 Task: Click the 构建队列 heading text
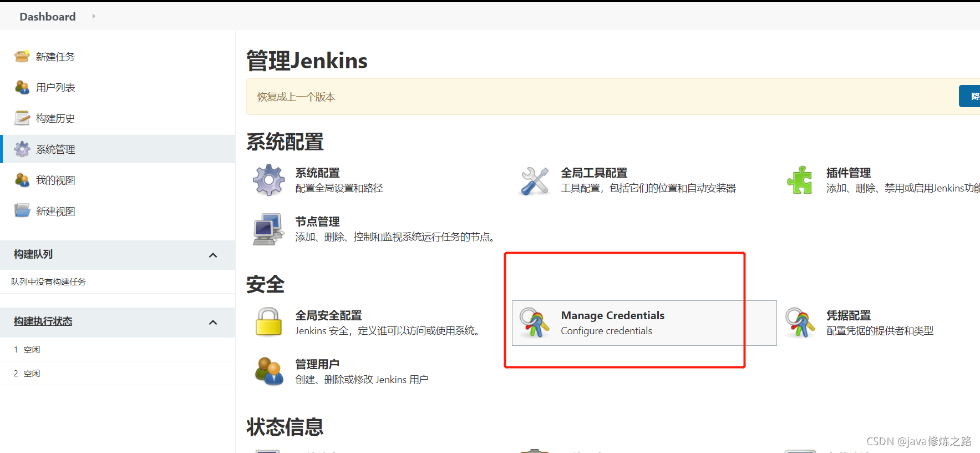pos(33,254)
